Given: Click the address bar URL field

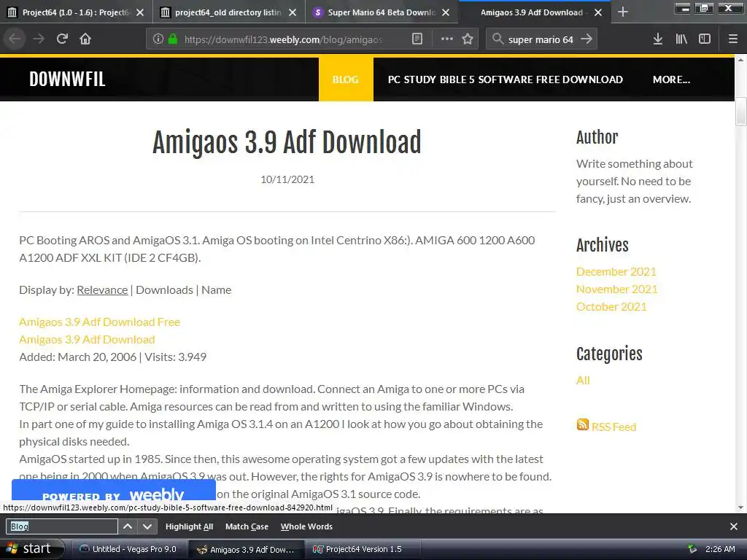Looking at the screenshot, I should tap(284, 39).
